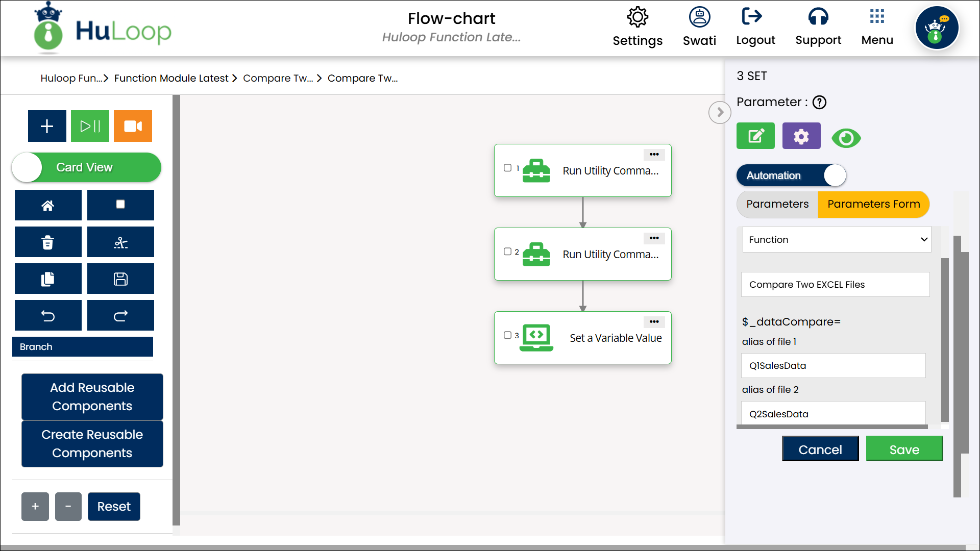
Task: Click the copy documents icon
Action: [48, 279]
